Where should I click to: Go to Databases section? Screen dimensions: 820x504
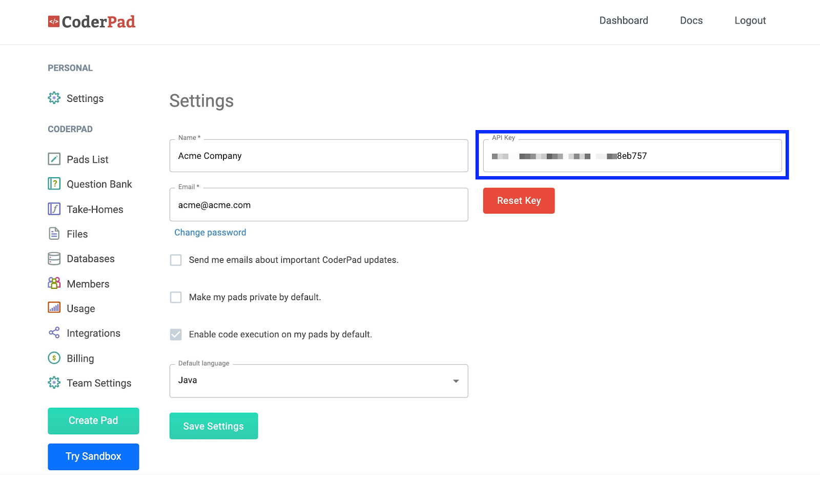click(91, 259)
